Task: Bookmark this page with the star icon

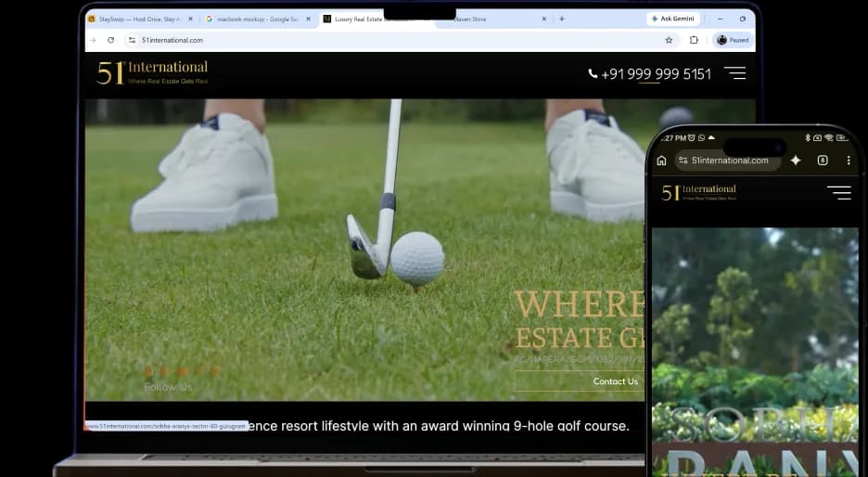Action: [669, 40]
